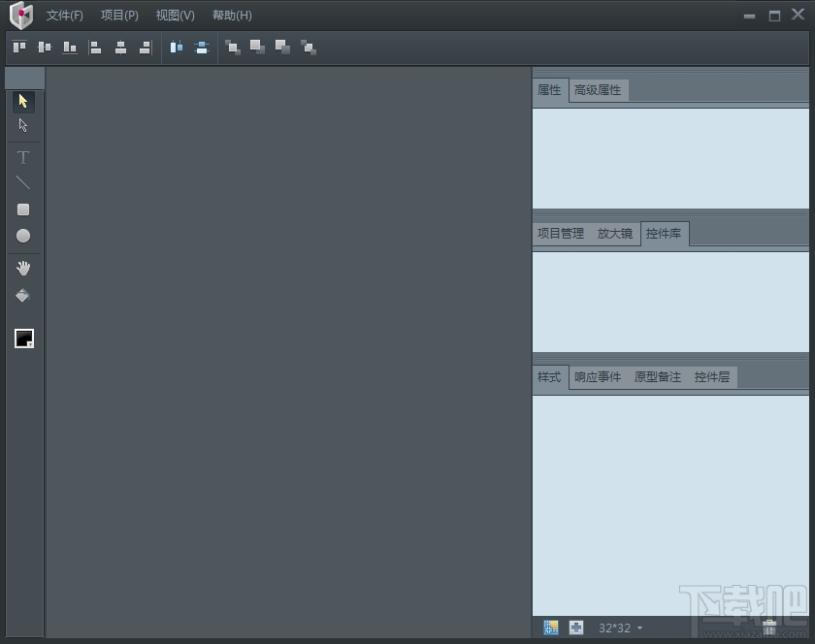This screenshot has height=644, width=815.
Task: Open the 项目(P) menu
Action: coord(118,16)
